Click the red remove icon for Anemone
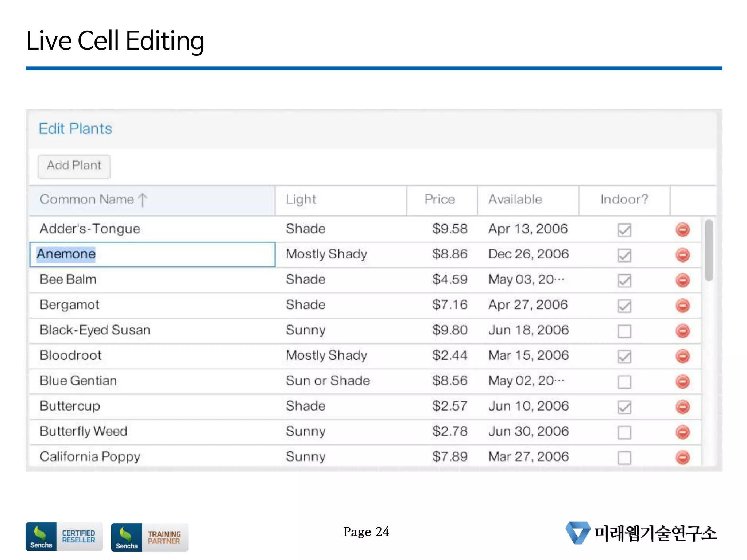Viewport: 747px width, 560px height. click(x=682, y=254)
